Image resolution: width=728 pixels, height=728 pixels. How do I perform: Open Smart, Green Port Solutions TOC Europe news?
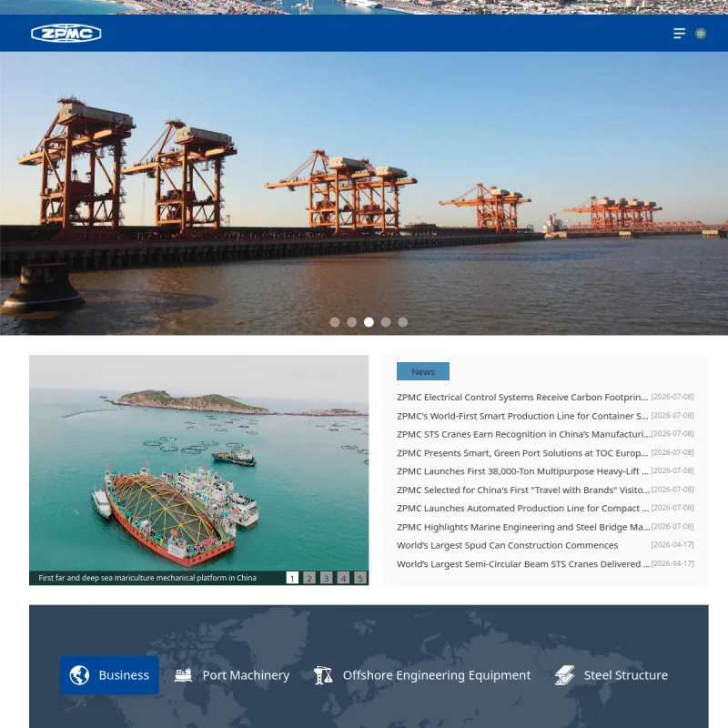click(522, 452)
